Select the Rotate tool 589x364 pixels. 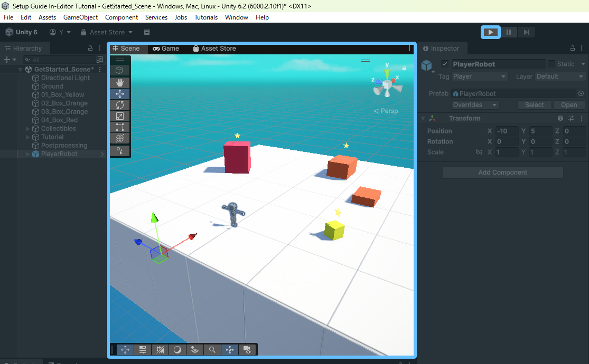pyautogui.click(x=120, y=105)
